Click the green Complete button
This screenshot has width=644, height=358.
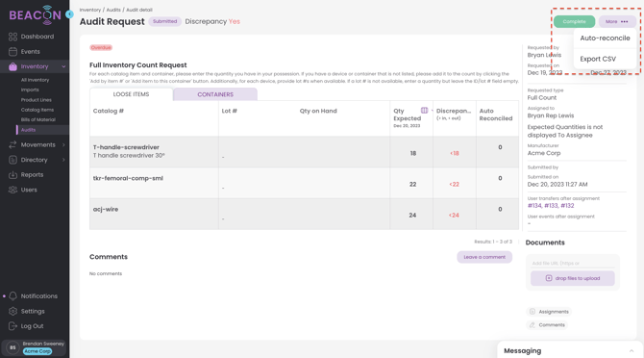574,21
